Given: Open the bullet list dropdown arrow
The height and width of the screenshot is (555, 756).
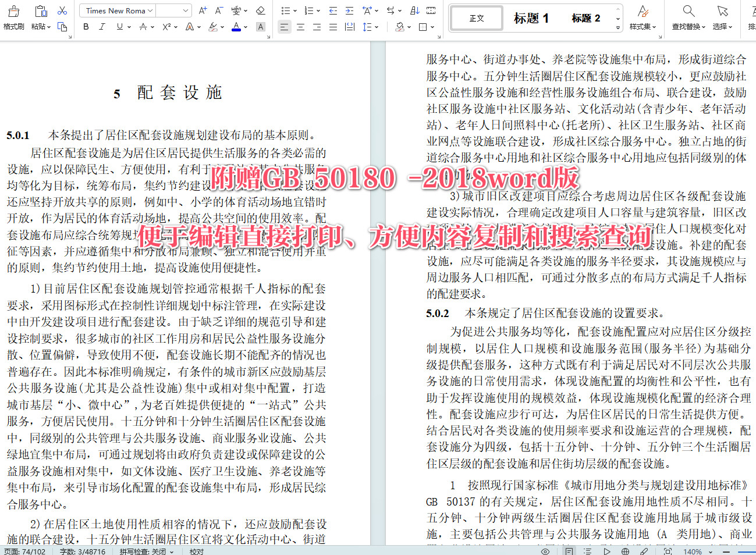Looking at the screenshot, I should pyautogui.click(x=294, y=10).
